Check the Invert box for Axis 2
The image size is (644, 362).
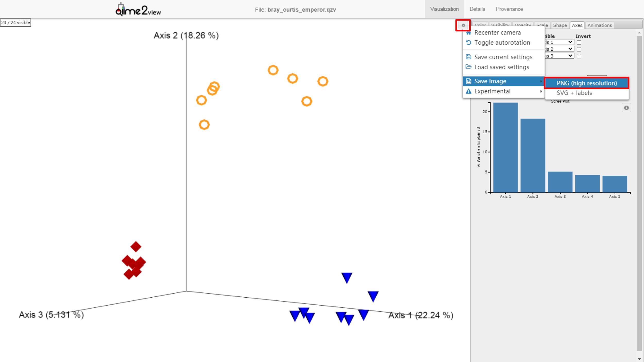coord(579,49)
